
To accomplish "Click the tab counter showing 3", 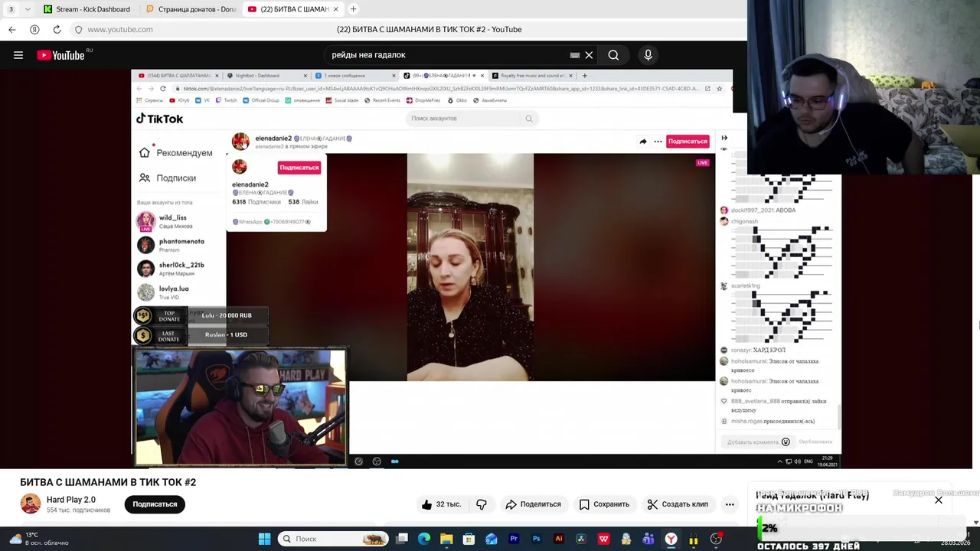I will (x=11, y=9).
